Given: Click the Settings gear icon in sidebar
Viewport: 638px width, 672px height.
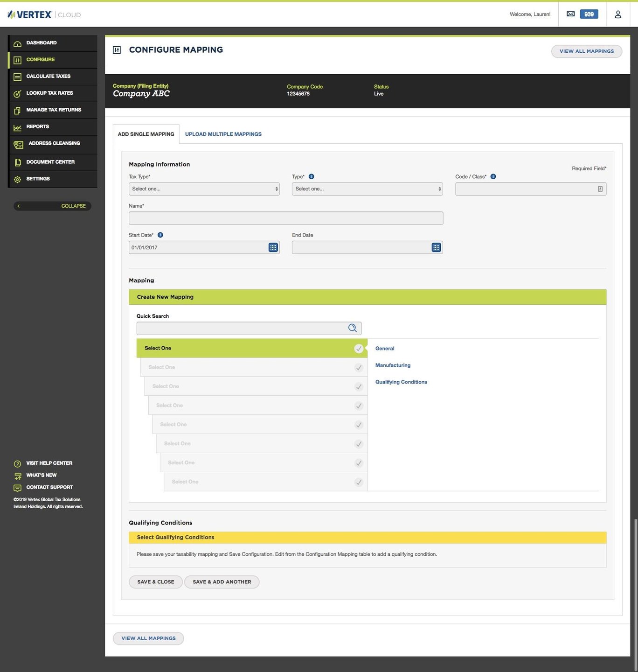Looking at the screenshot, I should pyautogui.click(x=17, y=179).
